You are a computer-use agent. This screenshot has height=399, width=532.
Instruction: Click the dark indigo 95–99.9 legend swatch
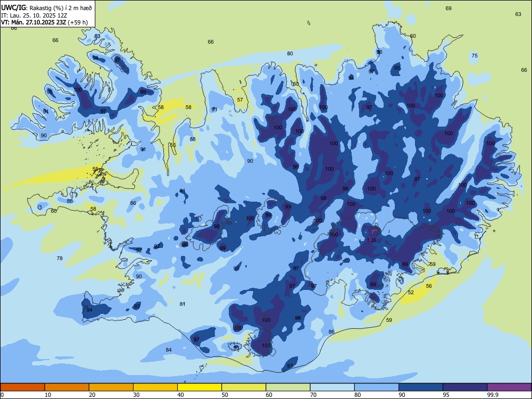[x=465, y=387]
